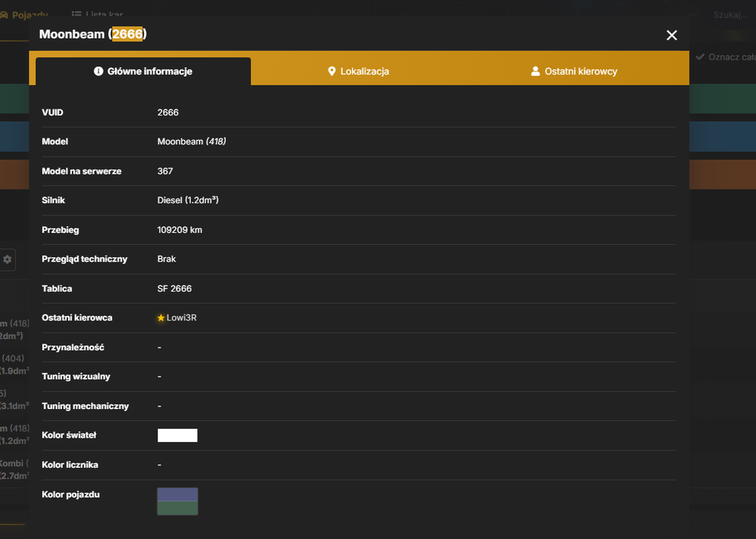Open the last driver Lowi3R profile
Screen dimensions: 756x539
click(181, 318)
